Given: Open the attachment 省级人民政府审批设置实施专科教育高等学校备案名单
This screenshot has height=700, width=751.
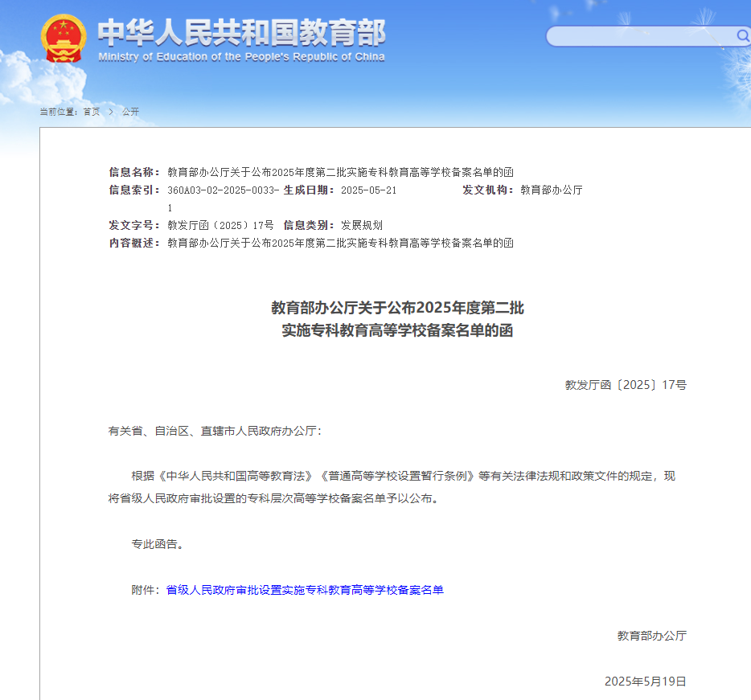Looking at the screenshot, I should 305,590.
